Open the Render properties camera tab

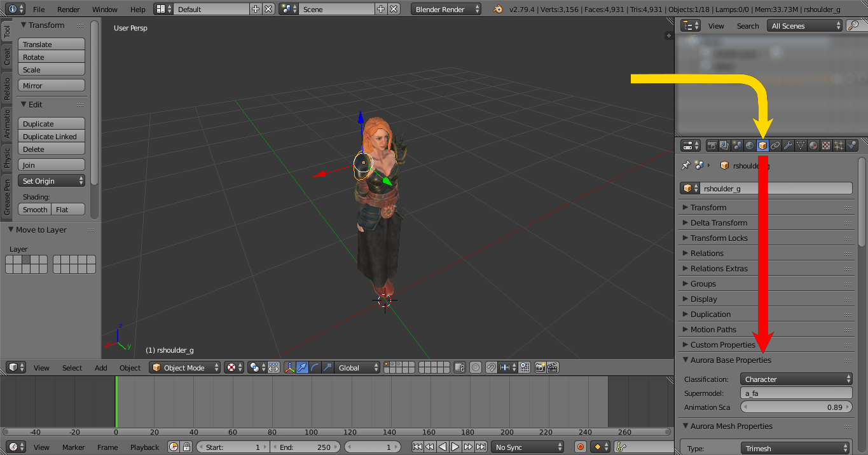tap(712, 146)
